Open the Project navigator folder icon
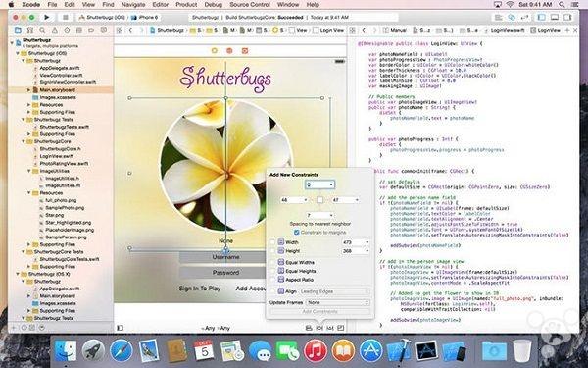 [18, 30]
